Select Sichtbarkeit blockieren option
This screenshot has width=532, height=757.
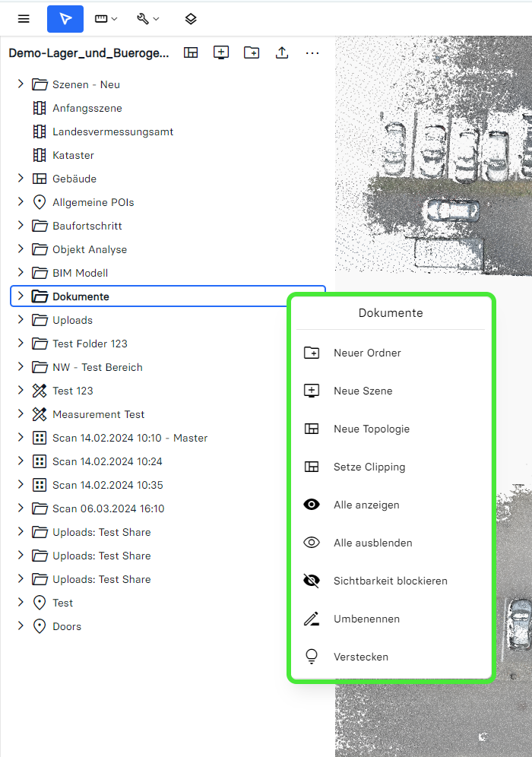point(390,581)
